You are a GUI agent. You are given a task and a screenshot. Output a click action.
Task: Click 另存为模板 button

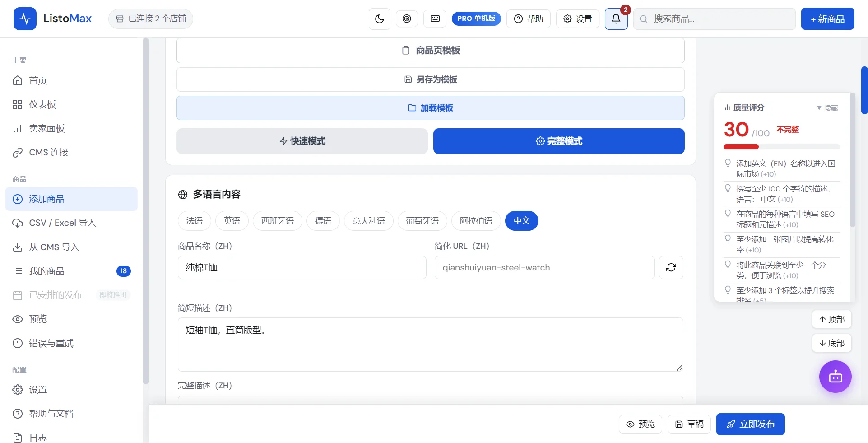coord(431,79)
